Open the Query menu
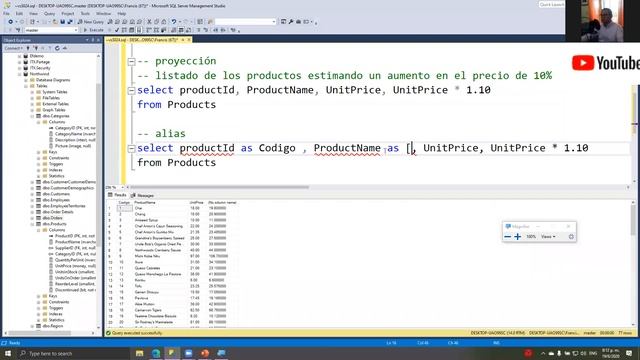640x360 pixels. point(49,13)
